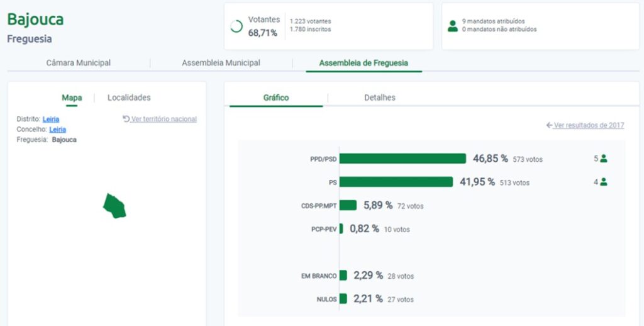Select the Assembleia de Freguesia tab

364,63
